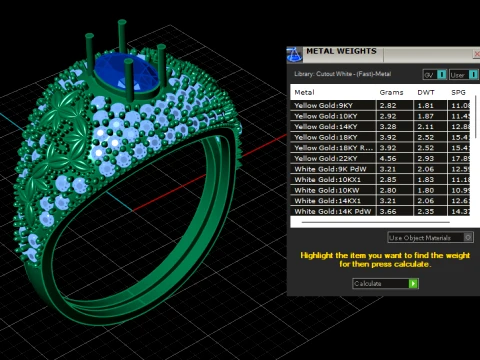
Task: Click the vertical scrollbar of metal list
Action: pos(476,117)
